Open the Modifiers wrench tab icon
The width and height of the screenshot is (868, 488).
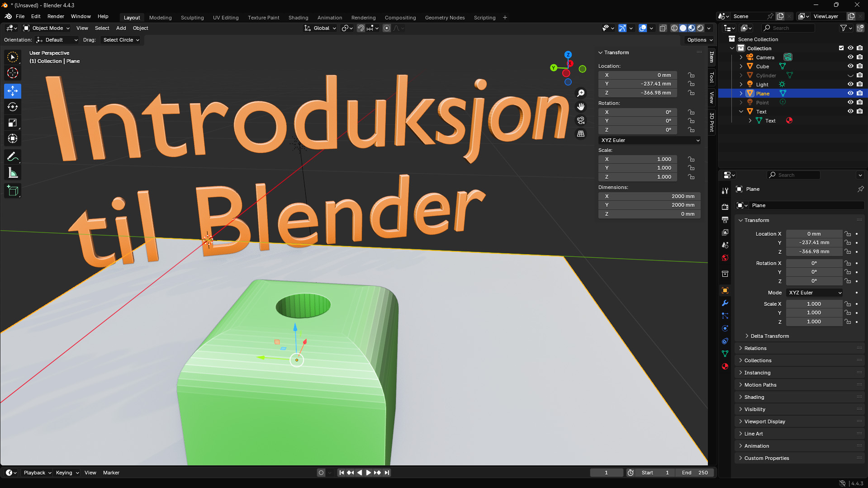pos(725,303)
